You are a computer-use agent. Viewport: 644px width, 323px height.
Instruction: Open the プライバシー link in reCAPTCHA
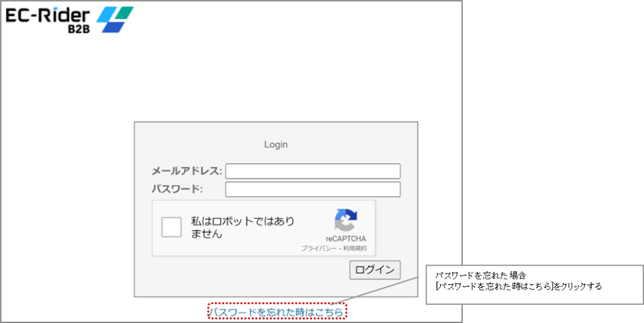pos(318,249)
